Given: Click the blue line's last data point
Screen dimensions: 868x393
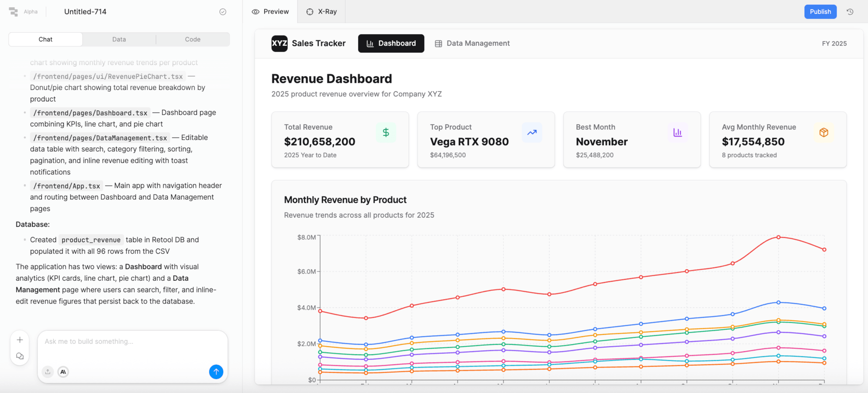Looking at the screenshot, I should (824, 308).
